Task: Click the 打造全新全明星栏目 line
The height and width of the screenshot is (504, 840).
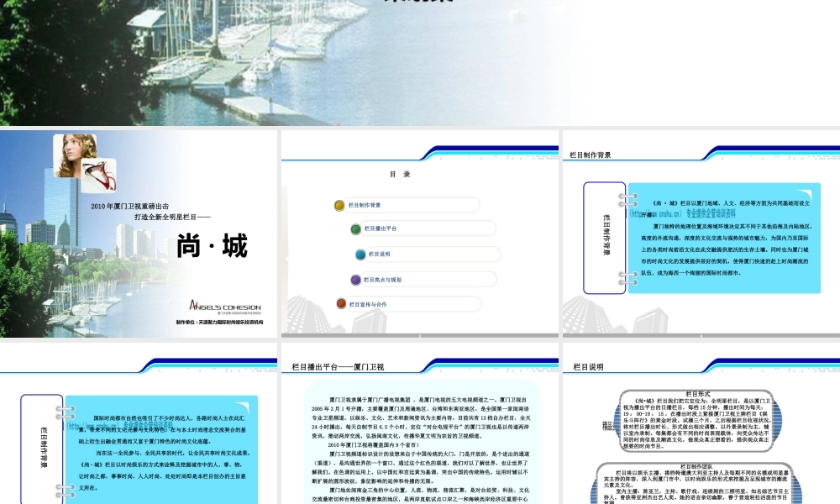Action: [x=172, y=217]
